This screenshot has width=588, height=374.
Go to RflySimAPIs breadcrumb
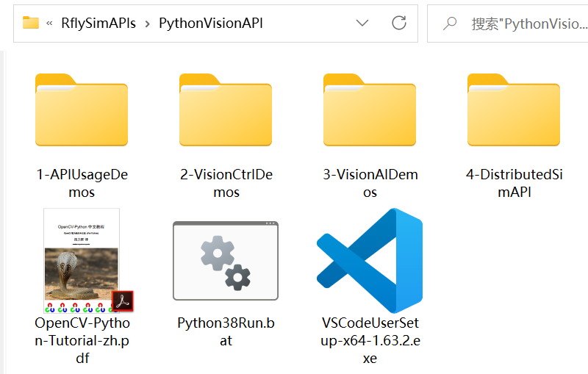pyautogui.click(x=98, y=24)
